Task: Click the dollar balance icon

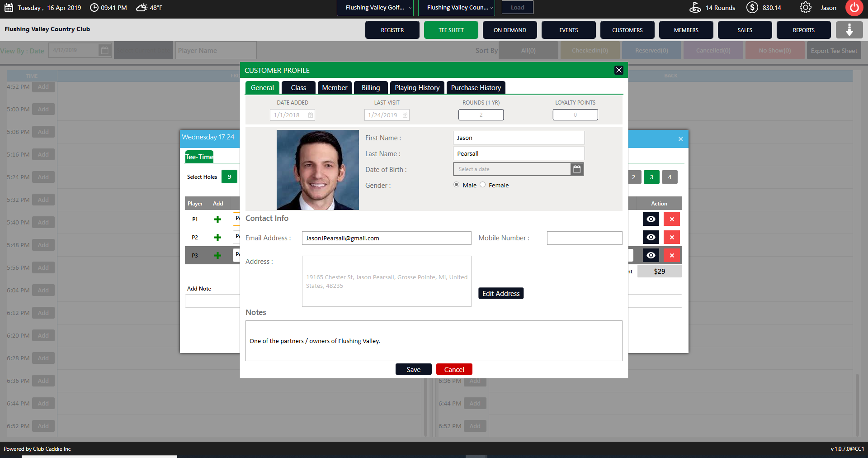Action: click(752, 8)
